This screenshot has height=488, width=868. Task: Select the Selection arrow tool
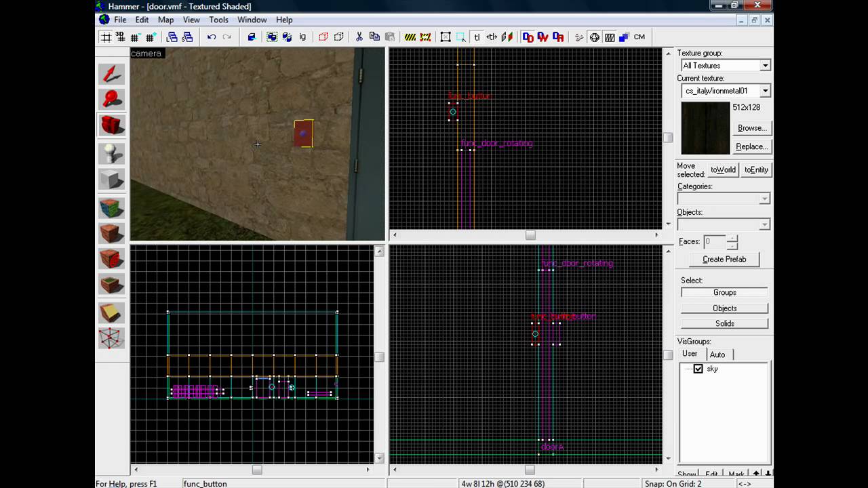112,74
